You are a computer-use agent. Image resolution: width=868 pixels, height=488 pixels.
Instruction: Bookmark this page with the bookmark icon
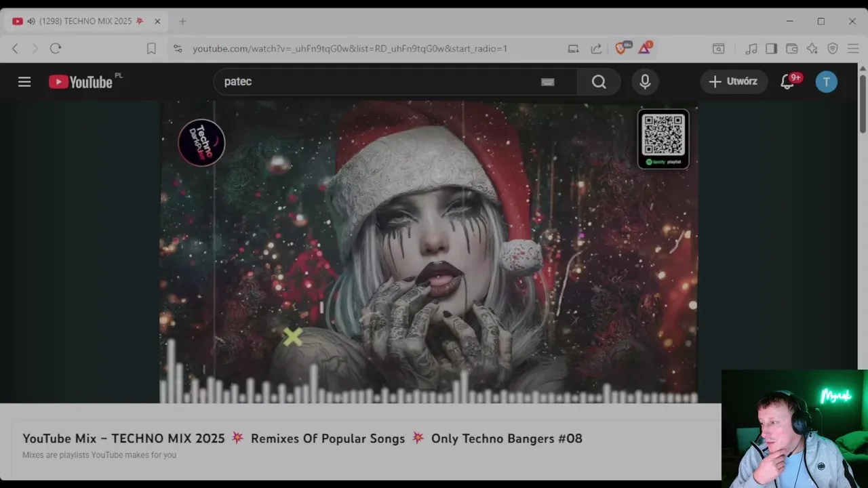point(151,48)
